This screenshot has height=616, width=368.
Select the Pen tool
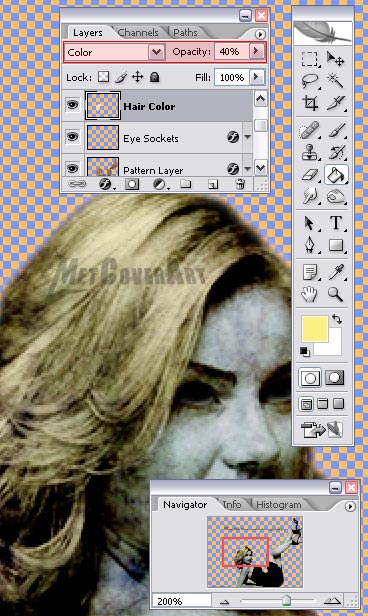pyautogui.click(x=310, y=245)
